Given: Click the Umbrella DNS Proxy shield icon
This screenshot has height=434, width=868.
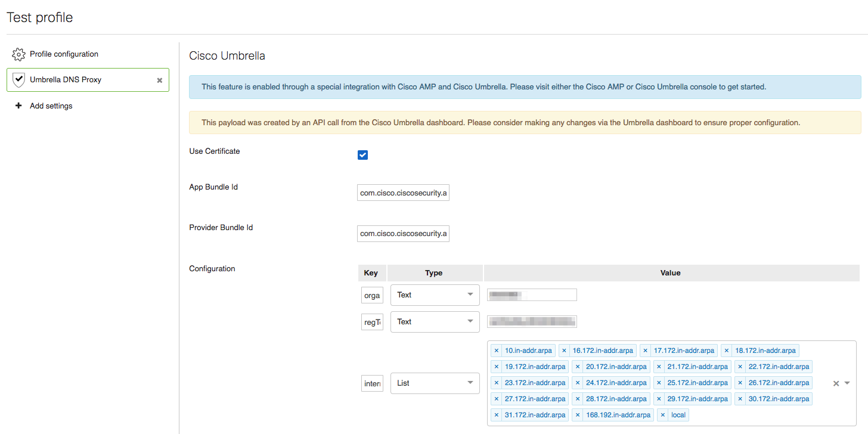Looking at the screenshot, I should tap(18, 79).
